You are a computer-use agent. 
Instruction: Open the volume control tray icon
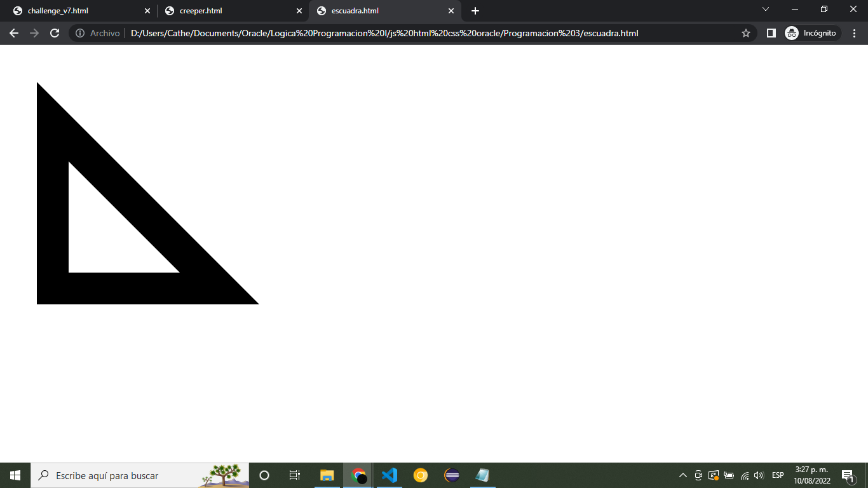(759, 475)
